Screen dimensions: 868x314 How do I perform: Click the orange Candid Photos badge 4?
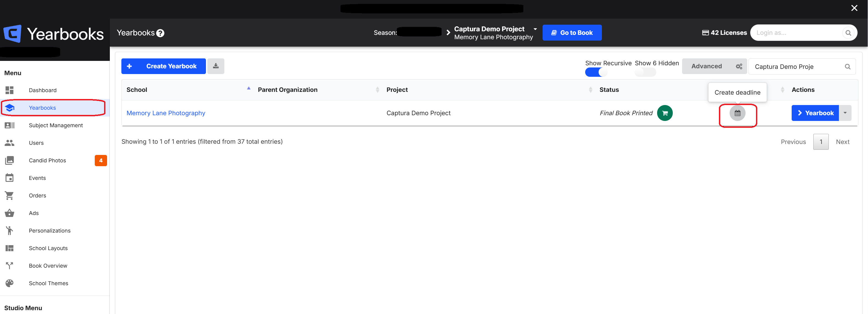point(101,160)
